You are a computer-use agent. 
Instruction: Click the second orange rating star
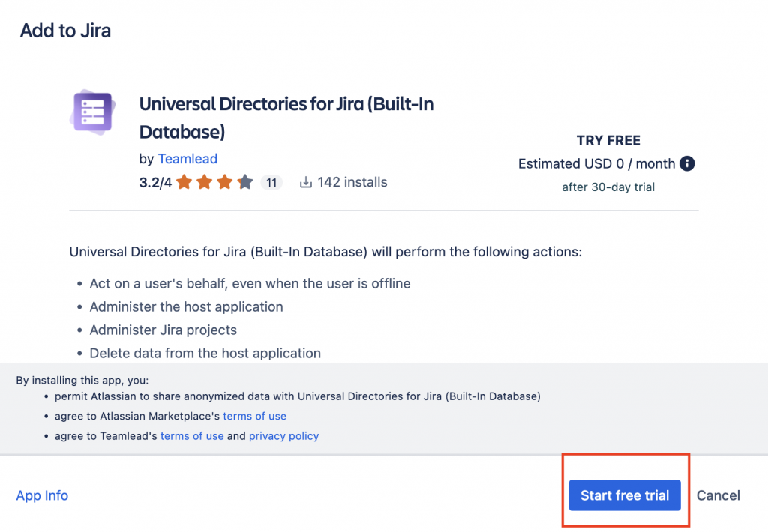coord(205,182)
